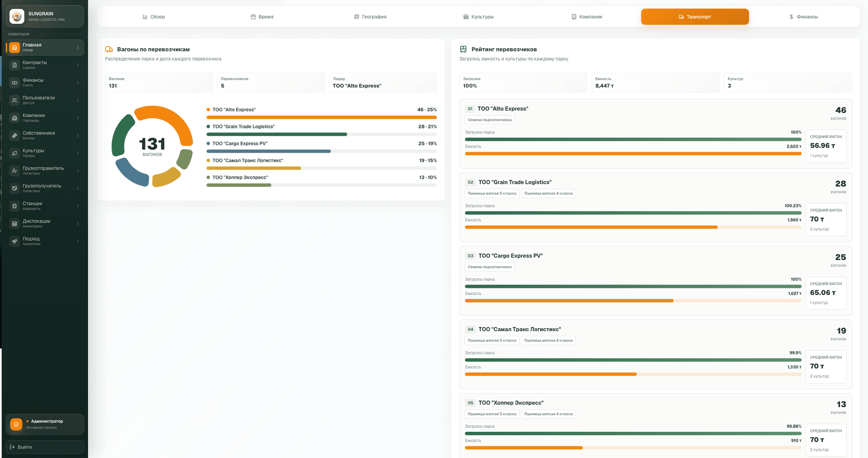Click the dollar icon on Финансы tab
Image resolution: width=868 pixels, height=458 pixels.
click(791, 17)
